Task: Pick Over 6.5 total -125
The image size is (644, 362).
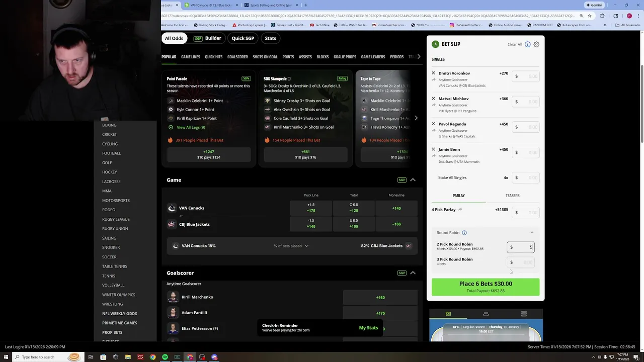Action: tap(354, 208)
